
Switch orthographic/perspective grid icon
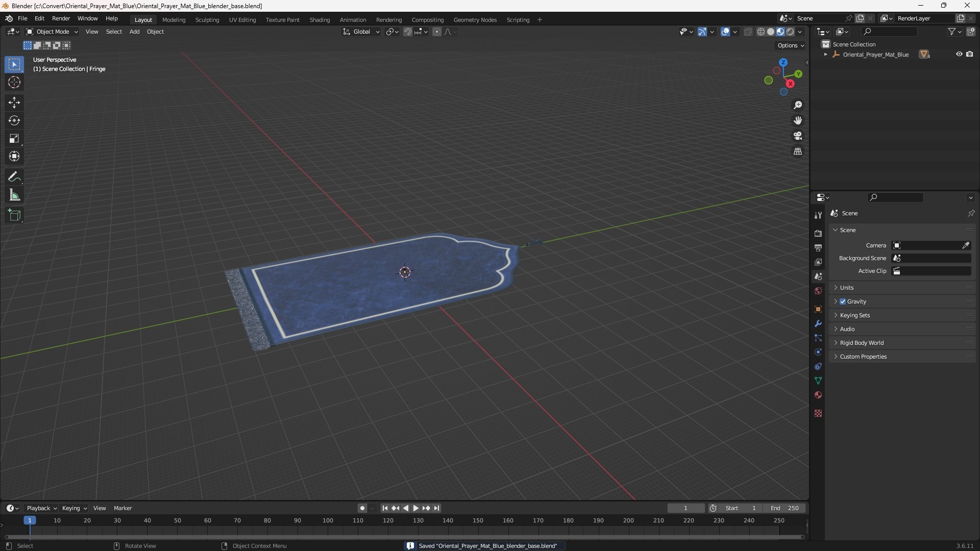798,152
